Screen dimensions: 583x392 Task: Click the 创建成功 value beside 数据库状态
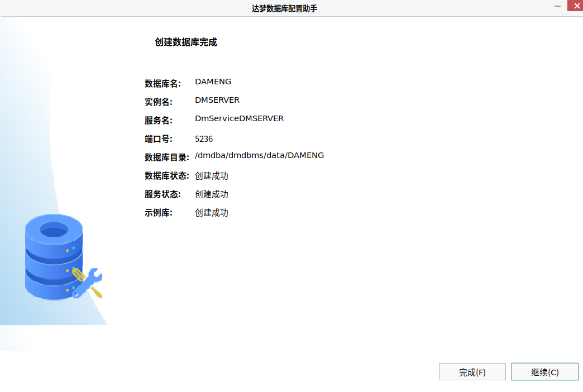(x=212, y=175)
